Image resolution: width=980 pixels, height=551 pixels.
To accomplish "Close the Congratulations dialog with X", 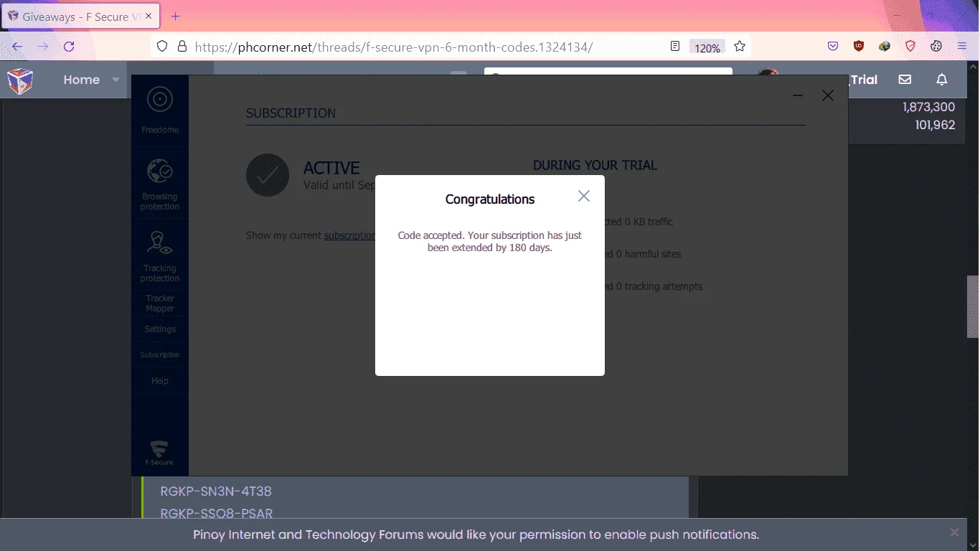I will 584,196.
